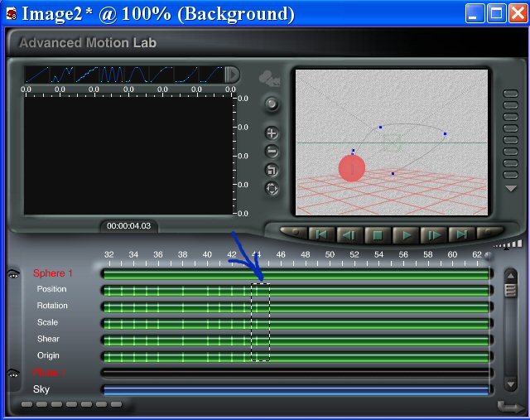The height and width of the screenshot is (420, 530).
Task: Click the rightmost dot in bottom row
Action: [116, 404]
